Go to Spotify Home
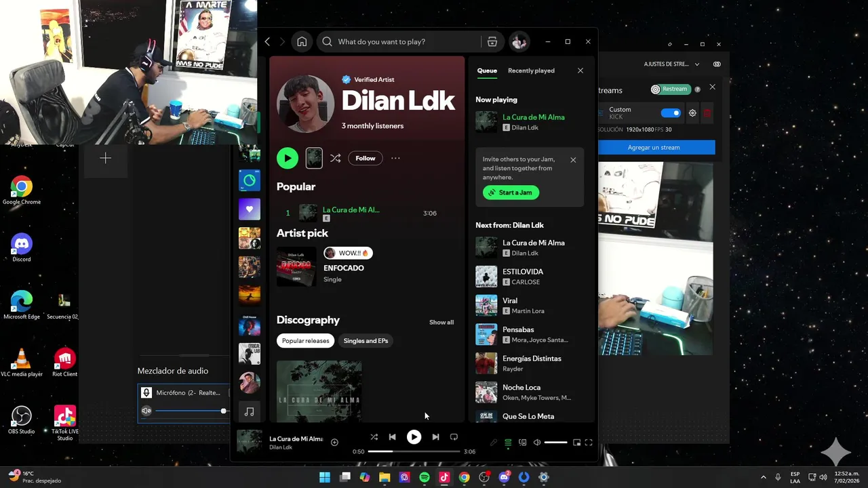 point(302,41)
